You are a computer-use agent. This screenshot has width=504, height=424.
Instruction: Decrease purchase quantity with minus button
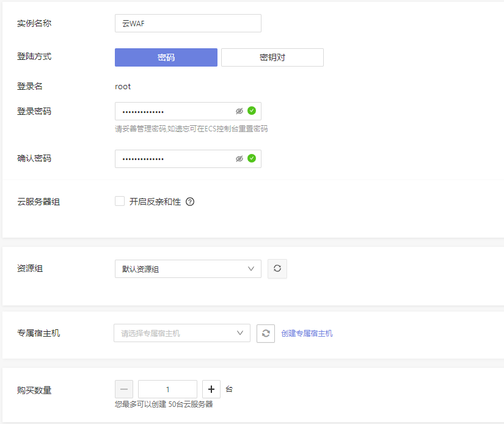(124, 389)
